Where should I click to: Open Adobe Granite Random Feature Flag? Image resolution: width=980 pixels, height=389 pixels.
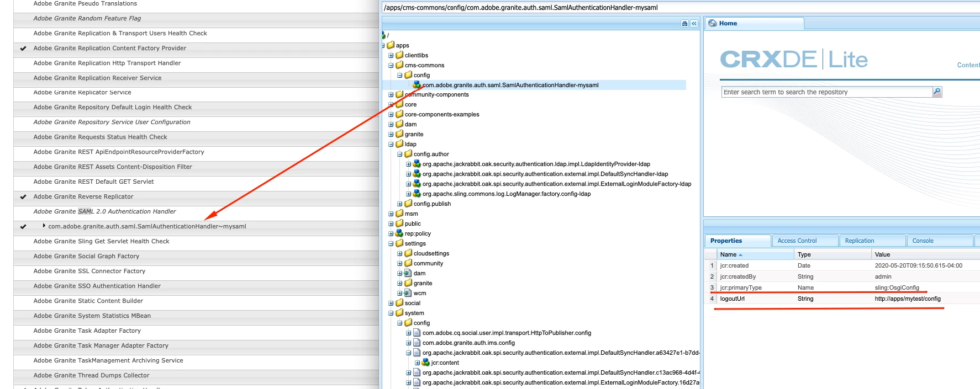pyautogui.click(x=87, y=18)
